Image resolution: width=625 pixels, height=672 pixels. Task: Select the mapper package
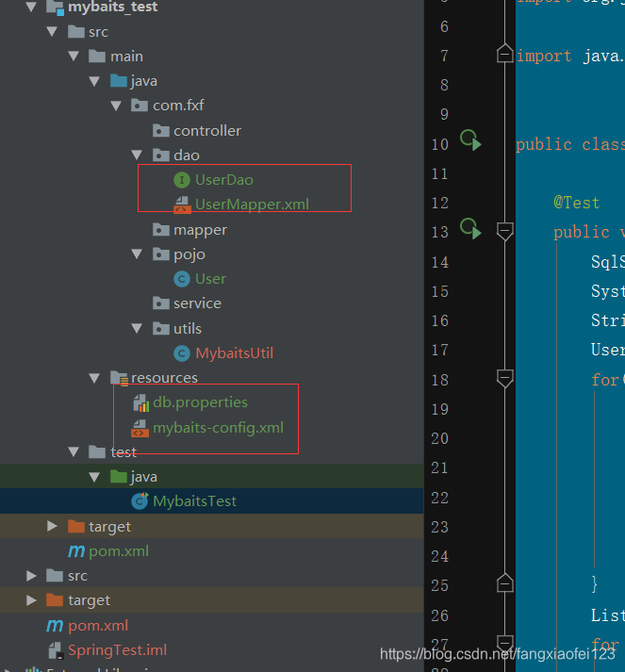(200, 230)
